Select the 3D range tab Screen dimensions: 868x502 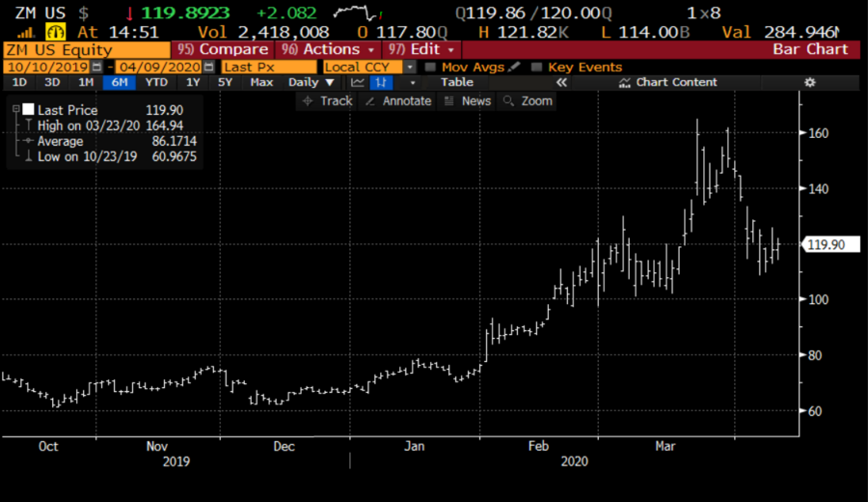tap(52, 83)
